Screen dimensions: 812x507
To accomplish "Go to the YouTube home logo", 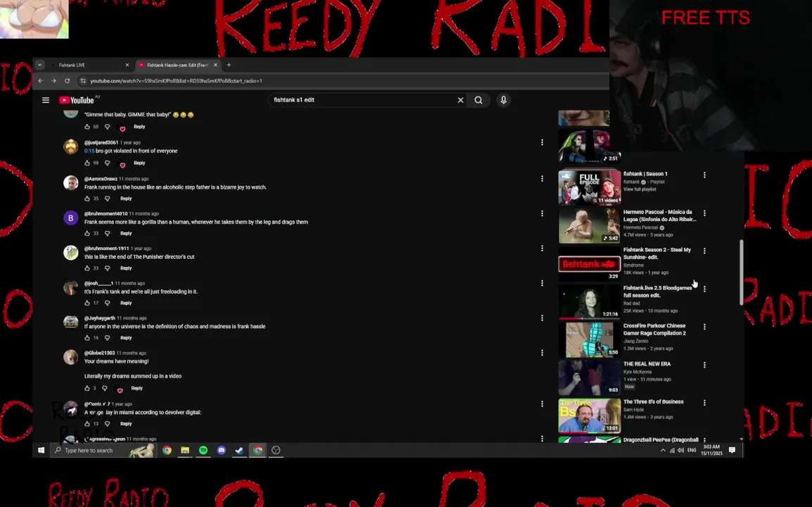I will (77, 100).
